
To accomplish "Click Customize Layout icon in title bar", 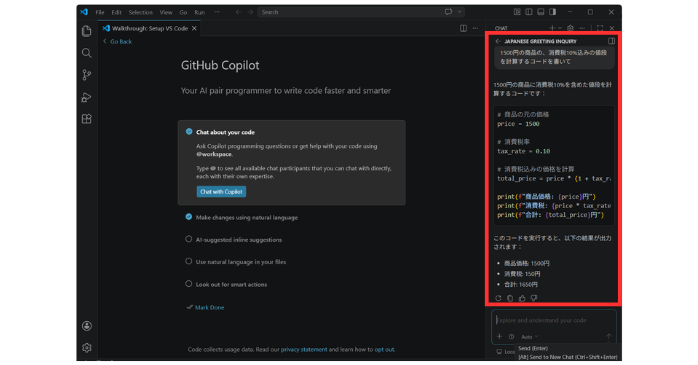I will 517,12.
